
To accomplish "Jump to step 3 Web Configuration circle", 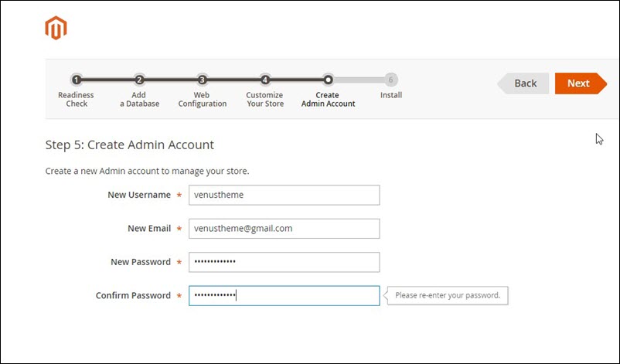I will 202,79.
